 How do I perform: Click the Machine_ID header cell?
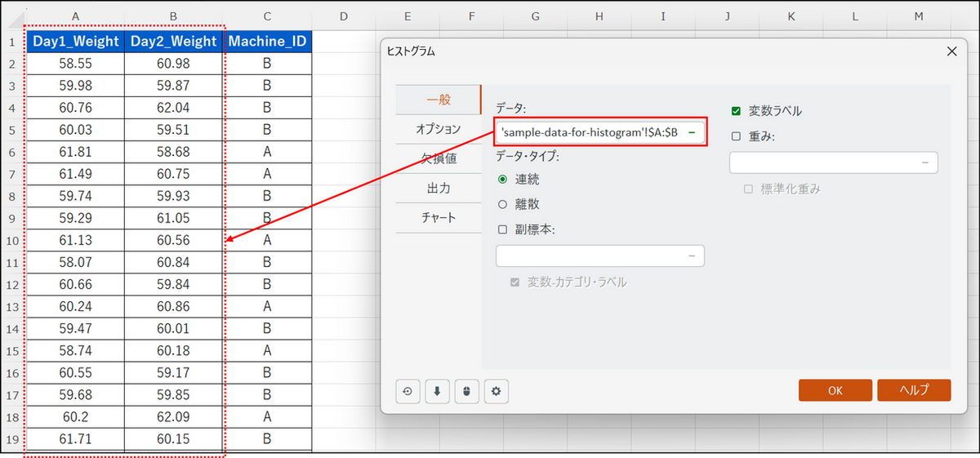pyautogui.click(x=268, y=42)
